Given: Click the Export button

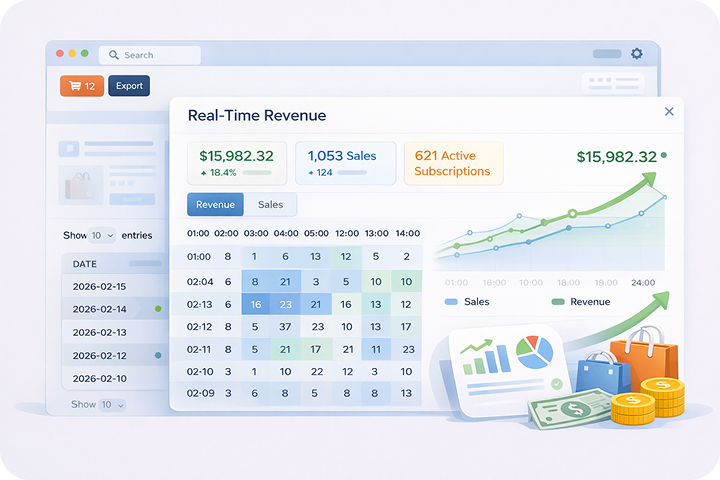Looking at the screenshot, I should click(x=129, y=86).
